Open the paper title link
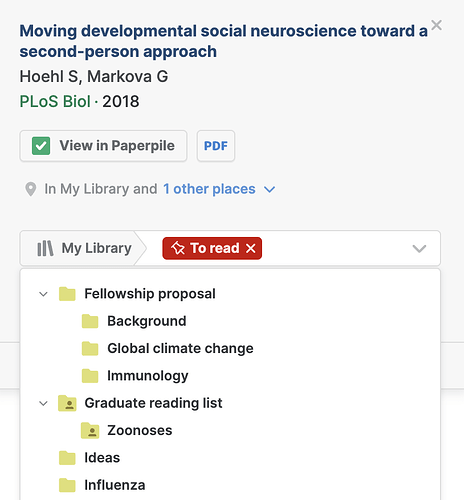The height and width of the screenshot is (500, 464). (223, 41)
